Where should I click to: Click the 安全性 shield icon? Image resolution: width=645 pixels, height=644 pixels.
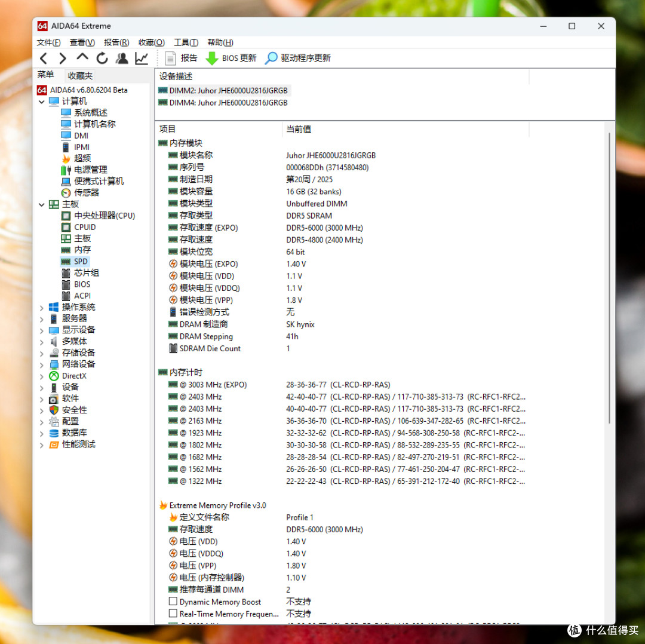point(54,410)
